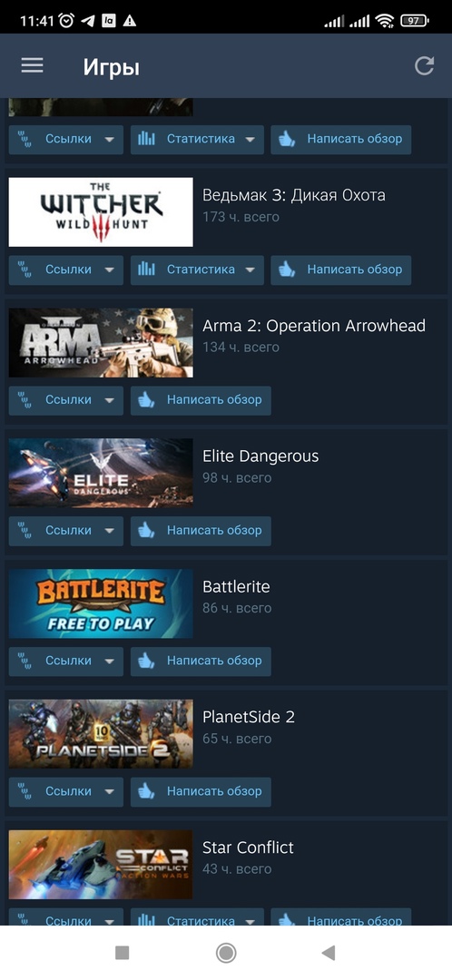Image resolution: width=452 pixels, height=980 pixels.
Task: Tap the statistics bars icon under Witcher 3
Action: (x=146, y=269)
